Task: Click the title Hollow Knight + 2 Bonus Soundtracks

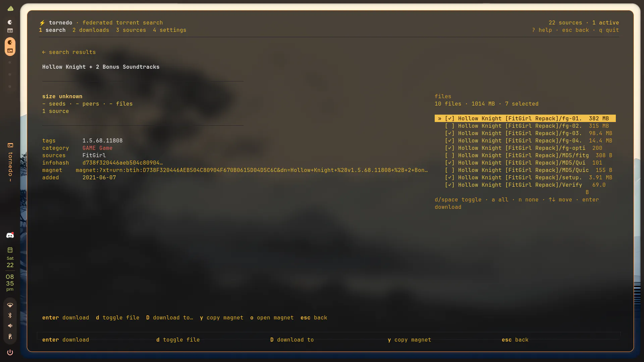Action: (x=101, y=67)
